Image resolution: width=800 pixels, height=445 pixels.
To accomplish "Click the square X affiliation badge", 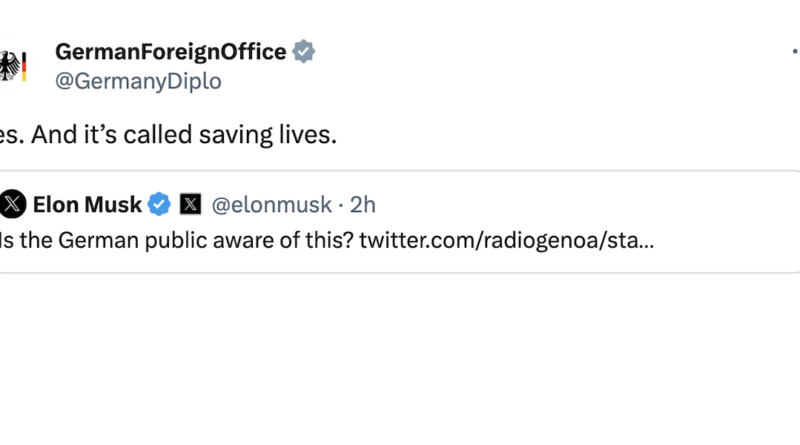I will pyautogui.click(x=190, y=204).
